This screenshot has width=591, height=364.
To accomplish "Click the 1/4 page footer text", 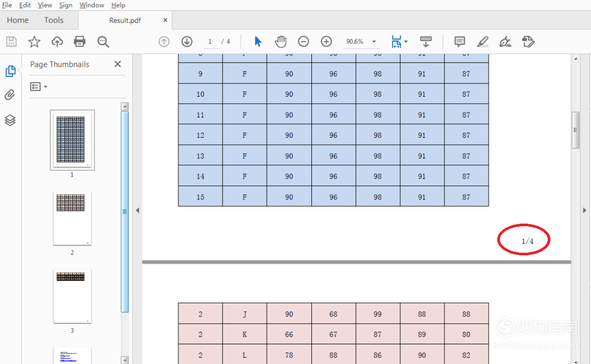I will click(528, 241).
